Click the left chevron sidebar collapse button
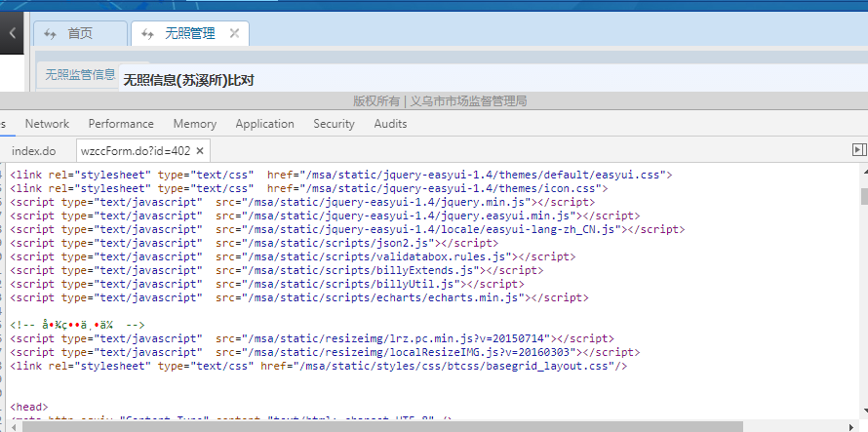 point(12,33)
